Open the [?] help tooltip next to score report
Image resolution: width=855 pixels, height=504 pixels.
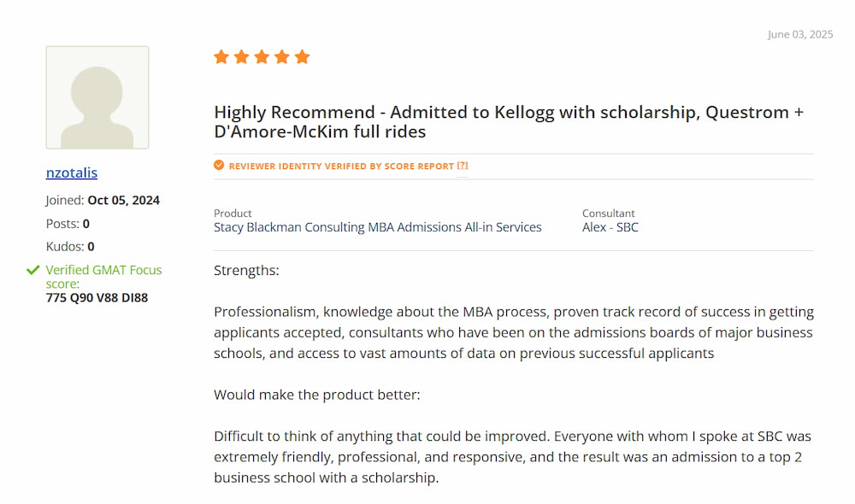(x=462, y=165)
